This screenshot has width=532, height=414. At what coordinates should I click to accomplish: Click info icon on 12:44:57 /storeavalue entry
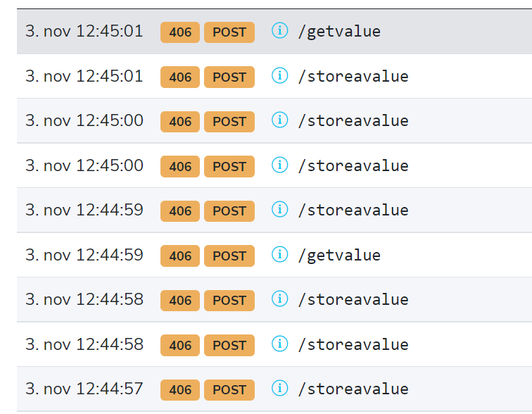pyautogui.click(x=280, y=388)
